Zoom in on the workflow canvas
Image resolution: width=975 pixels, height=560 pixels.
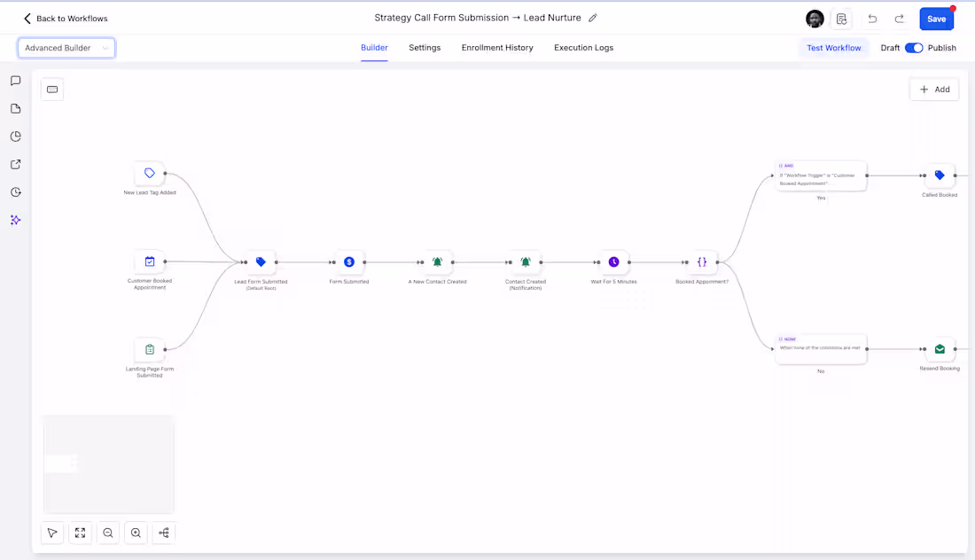click(x=136, y=533)
